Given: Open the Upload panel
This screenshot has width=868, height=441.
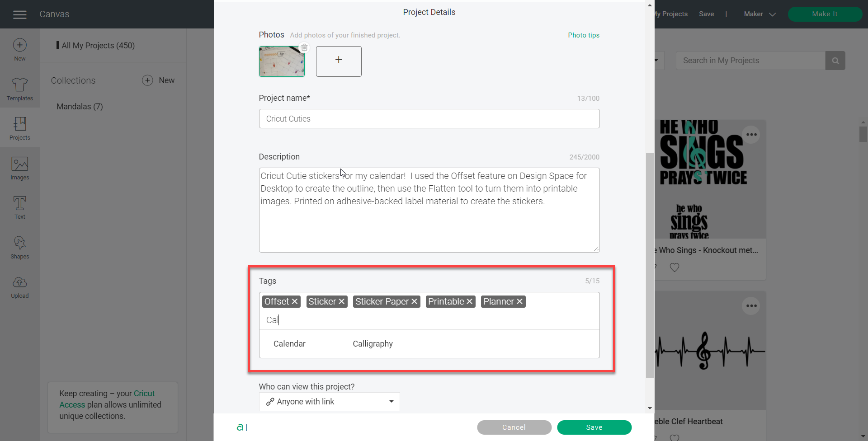Looking at the screenshot, I should pos(19,287).
